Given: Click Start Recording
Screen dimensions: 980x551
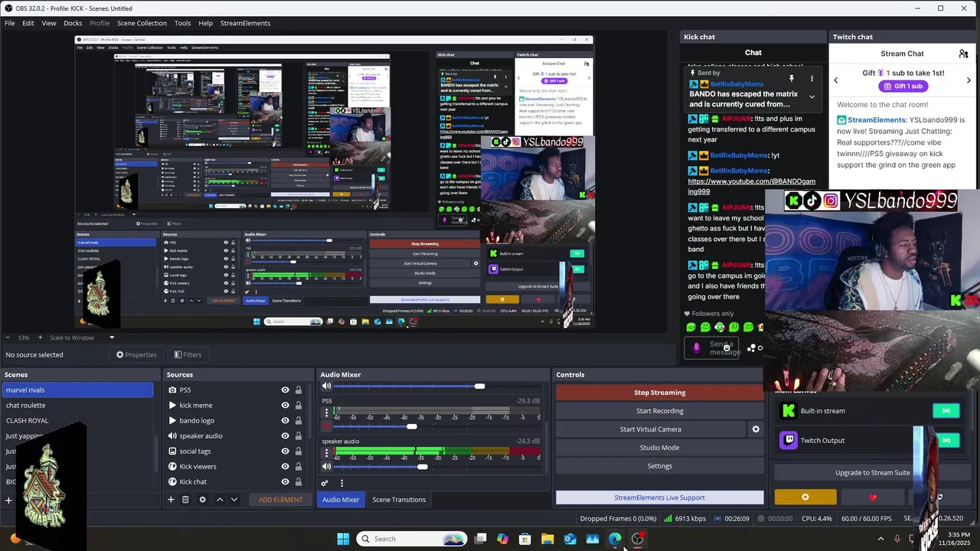Looking at the screenshot, I should click(660, 411).
